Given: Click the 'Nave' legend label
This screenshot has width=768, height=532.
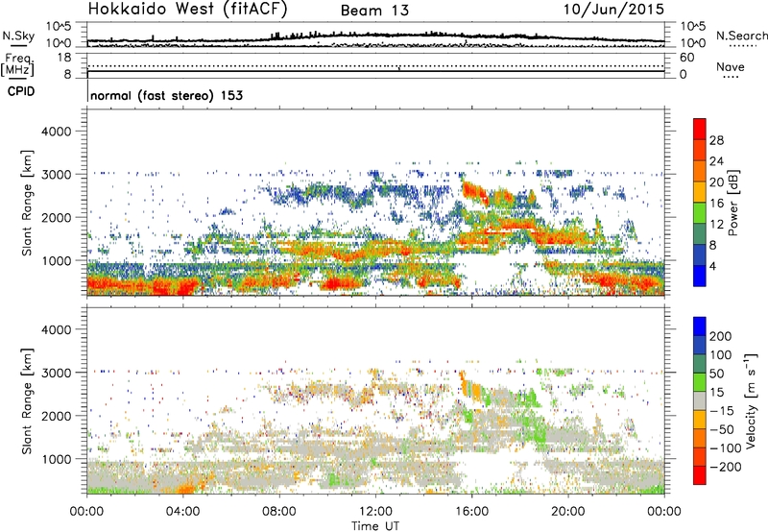Looking at the screenshot, I should pos(731,66).
